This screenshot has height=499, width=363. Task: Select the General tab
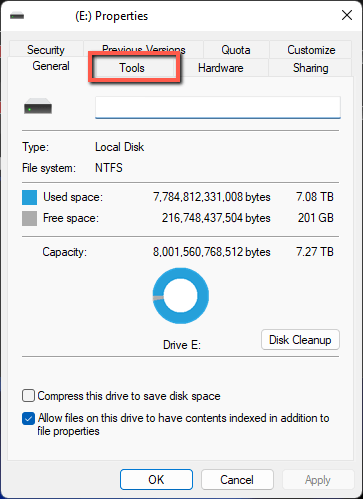click(x=51, y=66)
